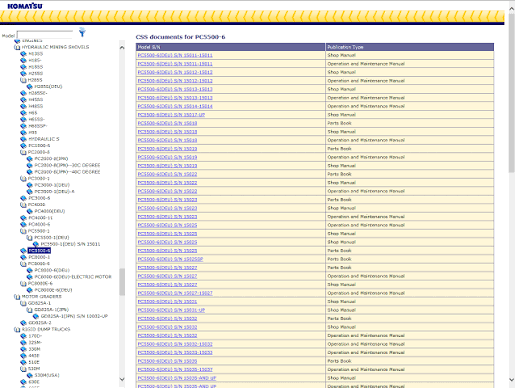Open PC5500-6(DEU) S/N 15027-15027 link
Viewport: 515px width, 388px height.
coord(175,293)
